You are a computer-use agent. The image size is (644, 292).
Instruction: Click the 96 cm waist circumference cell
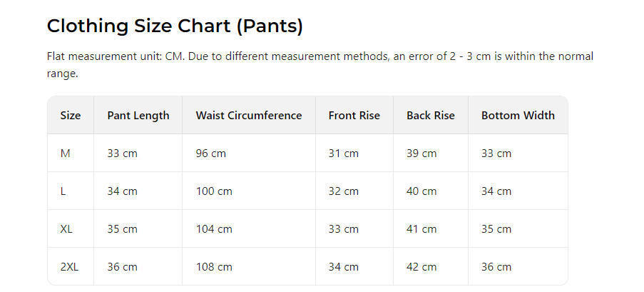point(211,153)
